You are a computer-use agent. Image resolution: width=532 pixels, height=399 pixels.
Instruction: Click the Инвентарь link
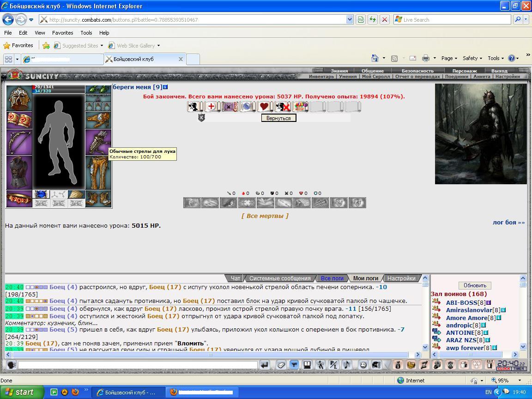point(321,76)
